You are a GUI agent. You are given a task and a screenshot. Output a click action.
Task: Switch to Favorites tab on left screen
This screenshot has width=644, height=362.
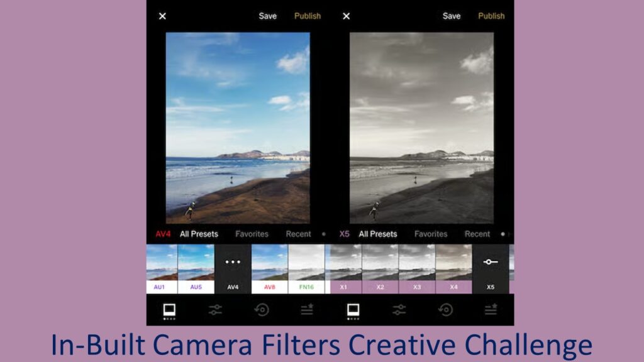tap(252, 234)
